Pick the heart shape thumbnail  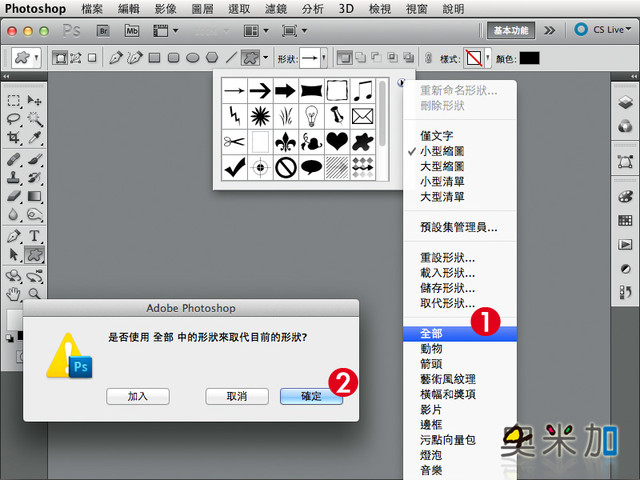coord(337,141)
